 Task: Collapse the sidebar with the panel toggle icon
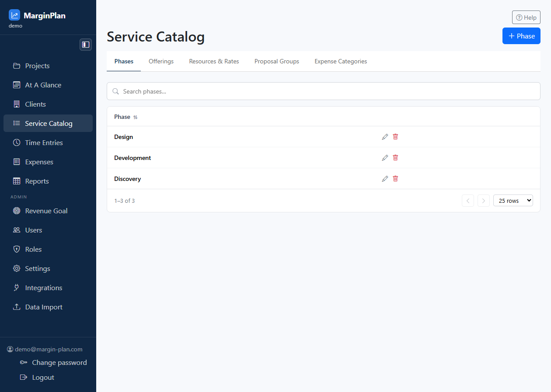pos(86,45)
